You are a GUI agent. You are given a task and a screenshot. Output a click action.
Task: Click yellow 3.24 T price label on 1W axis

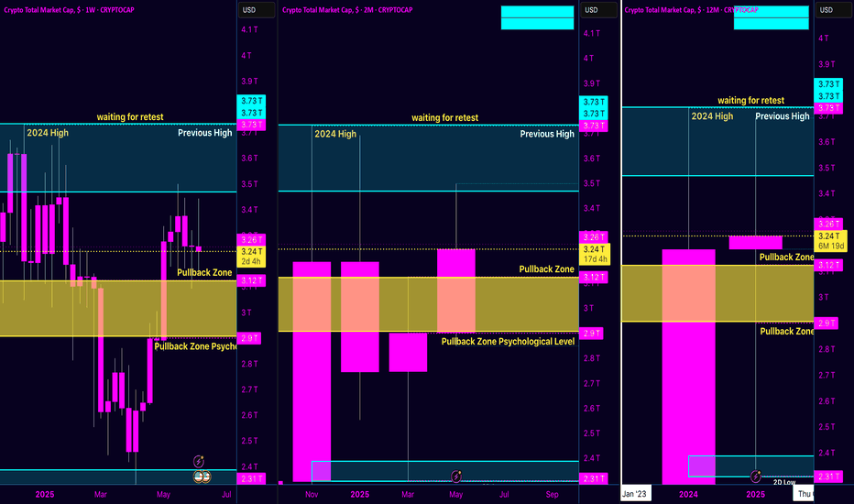[252, 256]
